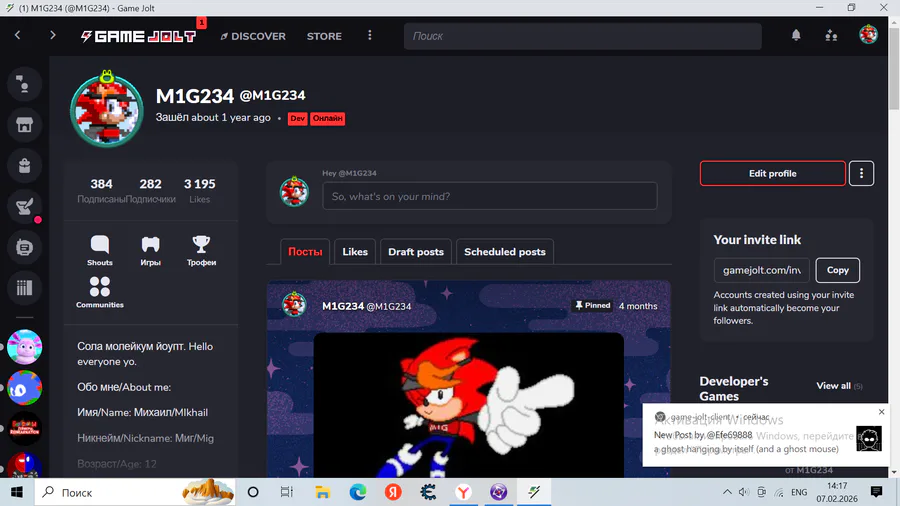Click the pinned post author avatar
The image size is (900, 506).
pyautogui.click(x=294, y=304)
